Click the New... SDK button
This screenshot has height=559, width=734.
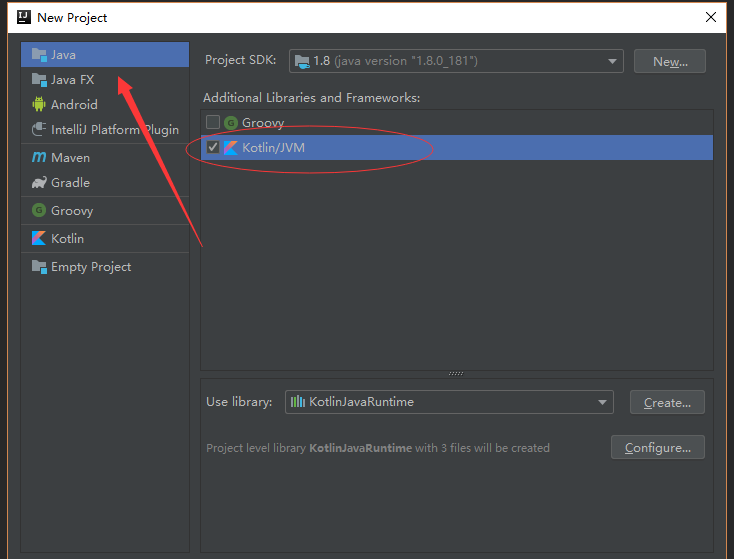(x=670, y=61)
